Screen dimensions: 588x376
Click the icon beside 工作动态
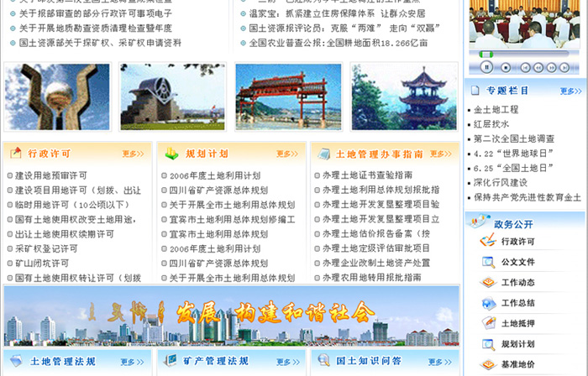pos(488,282)
